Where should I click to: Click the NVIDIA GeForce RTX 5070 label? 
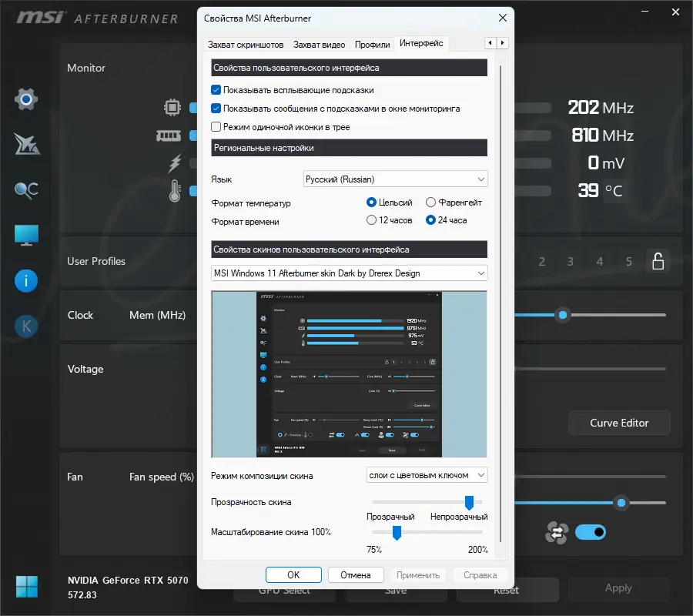(128, 581)
